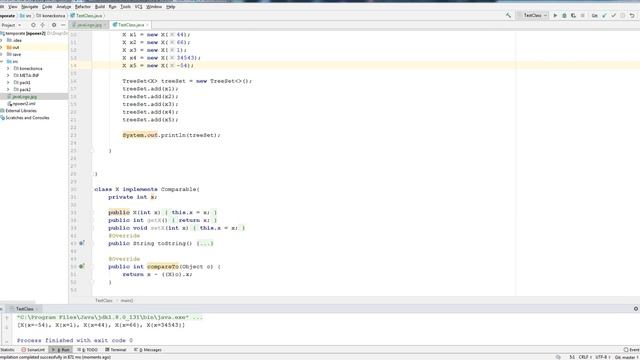640x360 pixels.
Task: Run TestClass with the green play icon
Action: [555, 16]
